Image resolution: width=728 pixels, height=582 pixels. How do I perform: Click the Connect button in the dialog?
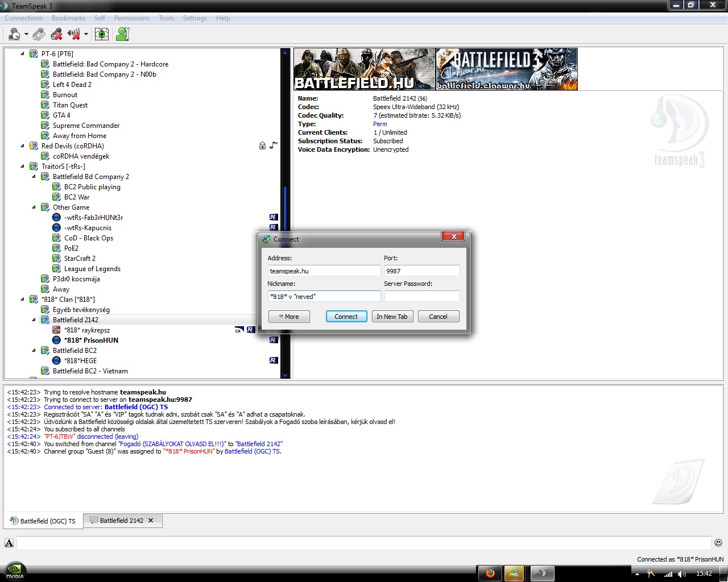pyautogui.click(x=346, y=317)
